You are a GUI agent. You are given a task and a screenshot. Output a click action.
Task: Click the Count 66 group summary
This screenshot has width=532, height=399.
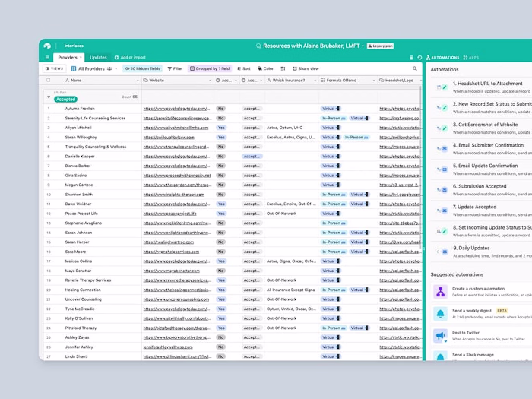[130, 97]
